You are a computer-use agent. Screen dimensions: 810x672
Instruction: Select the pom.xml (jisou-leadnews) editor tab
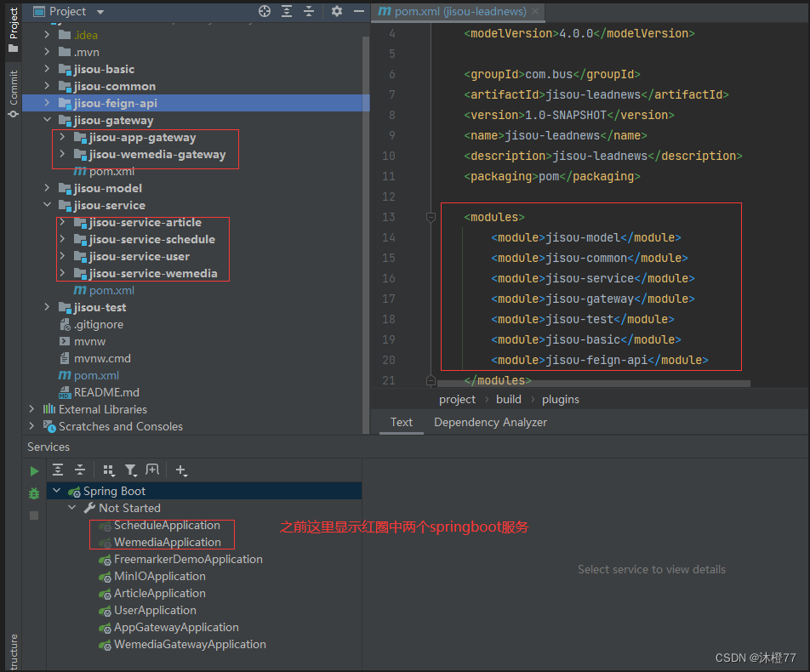click(453, 11)
